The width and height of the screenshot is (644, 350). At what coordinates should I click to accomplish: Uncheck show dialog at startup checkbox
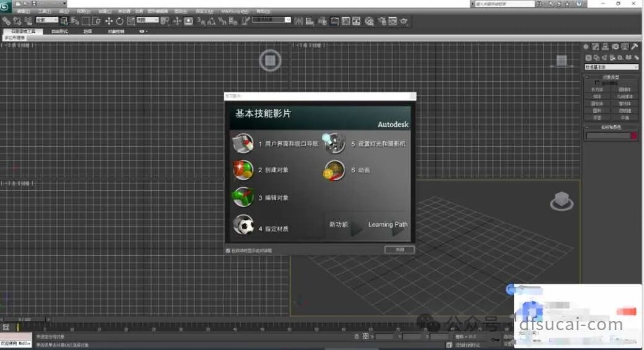228,251
